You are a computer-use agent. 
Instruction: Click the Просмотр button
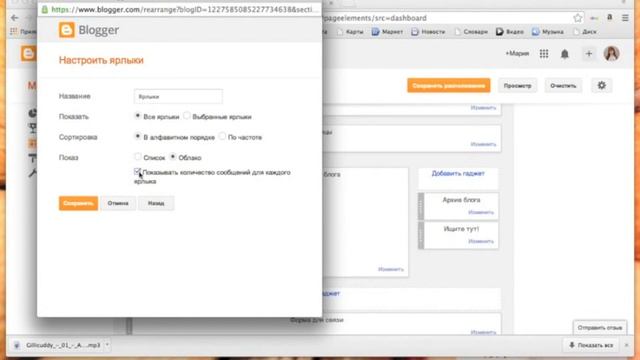(518, 86)
